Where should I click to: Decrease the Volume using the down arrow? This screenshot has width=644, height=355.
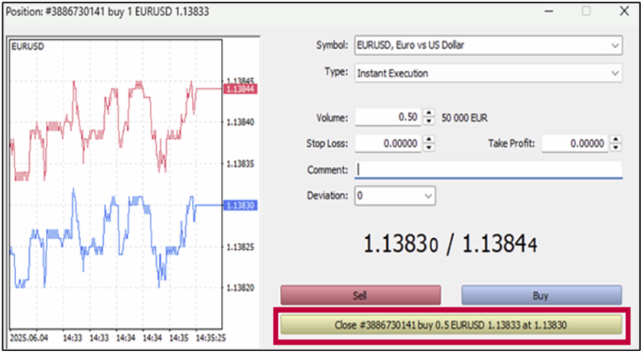428,122
